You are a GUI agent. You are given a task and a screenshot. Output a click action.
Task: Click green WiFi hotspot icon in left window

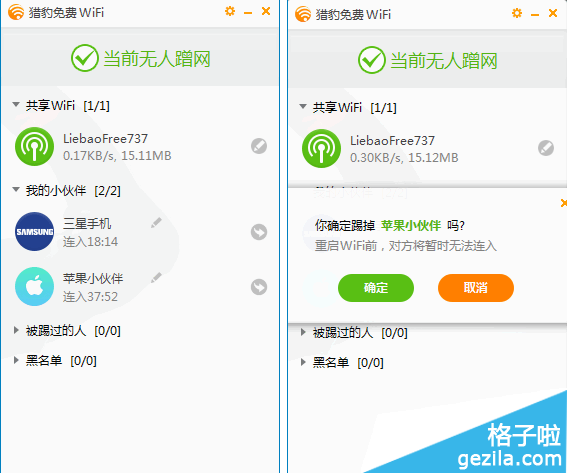tap(34, 146)
